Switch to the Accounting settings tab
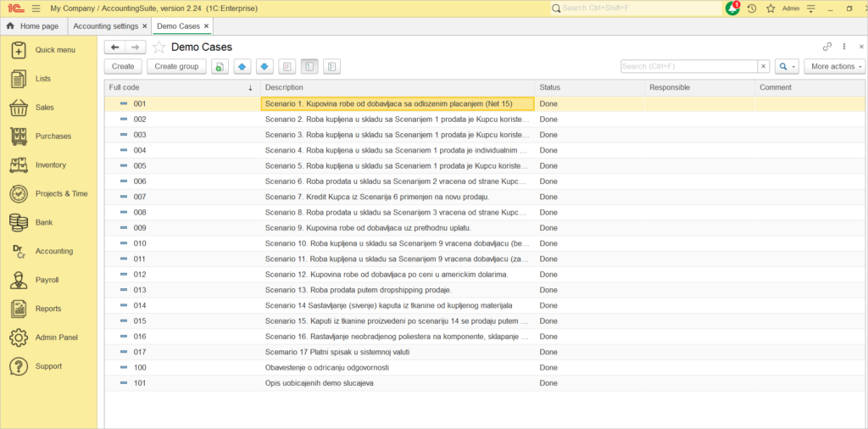The image size is (868, 429). [x=105, y=26]
